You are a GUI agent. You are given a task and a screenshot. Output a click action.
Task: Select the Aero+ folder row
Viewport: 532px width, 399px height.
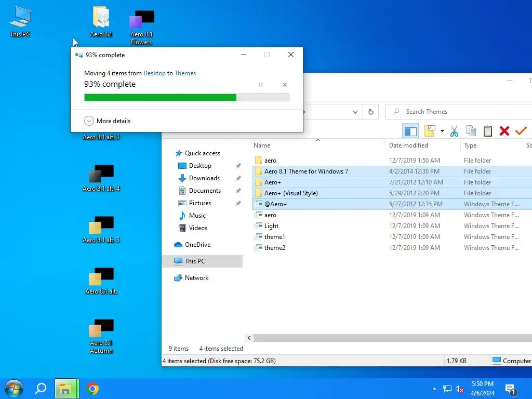pos(392,182)
